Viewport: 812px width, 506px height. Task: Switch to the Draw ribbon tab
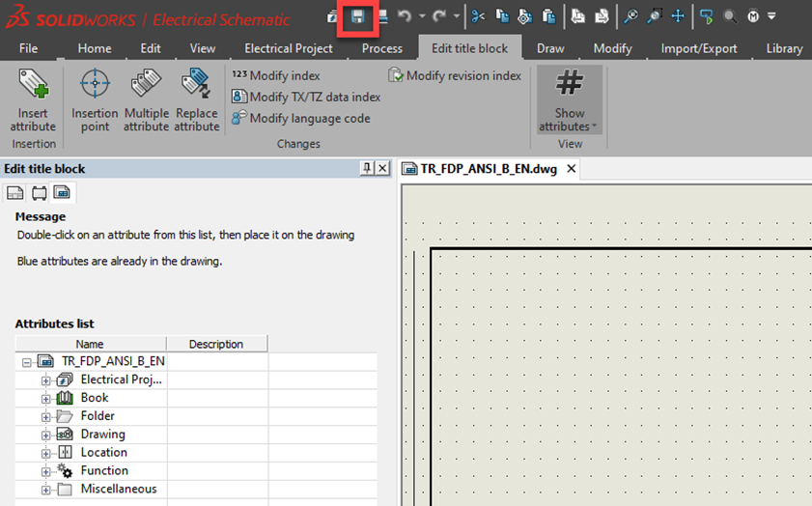click(x=550, y=48)
